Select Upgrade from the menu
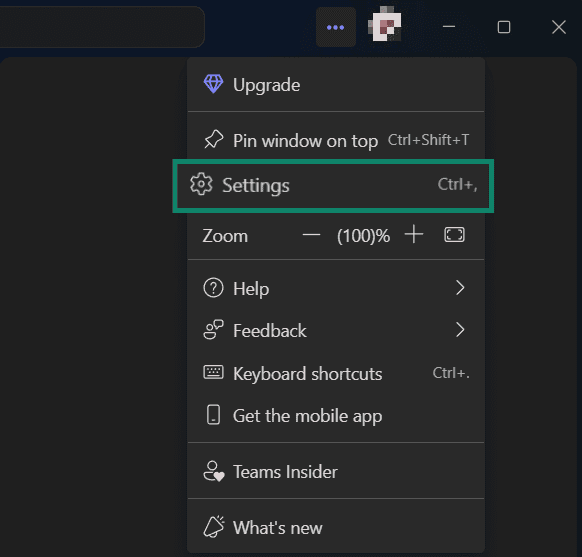 (x=336, y=85)
